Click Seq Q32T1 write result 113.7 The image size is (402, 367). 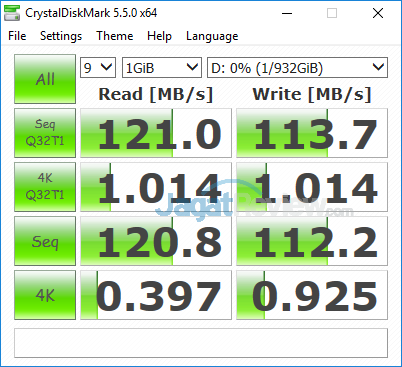point(312,133)
